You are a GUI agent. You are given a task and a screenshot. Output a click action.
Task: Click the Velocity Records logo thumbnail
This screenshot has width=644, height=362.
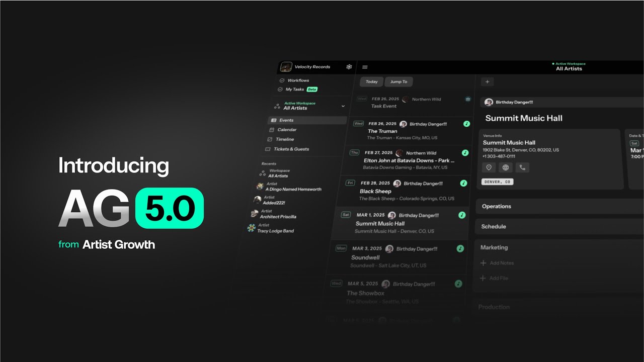[286, 67]
